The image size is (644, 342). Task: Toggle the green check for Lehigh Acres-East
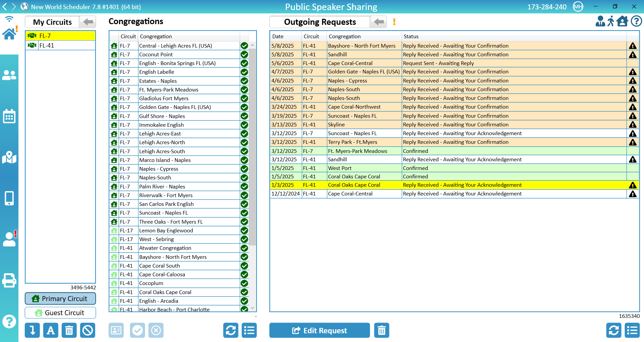pos(244,133)
